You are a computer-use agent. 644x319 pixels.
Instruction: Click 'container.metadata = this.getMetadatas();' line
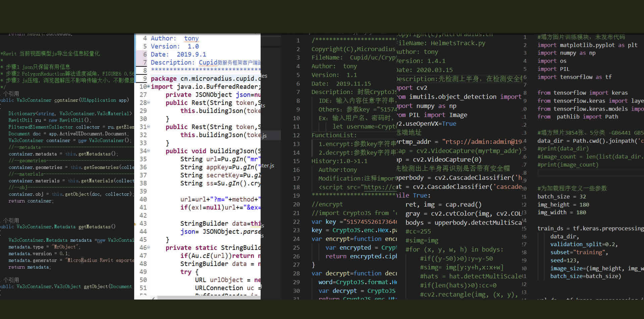tap(63, 154)
